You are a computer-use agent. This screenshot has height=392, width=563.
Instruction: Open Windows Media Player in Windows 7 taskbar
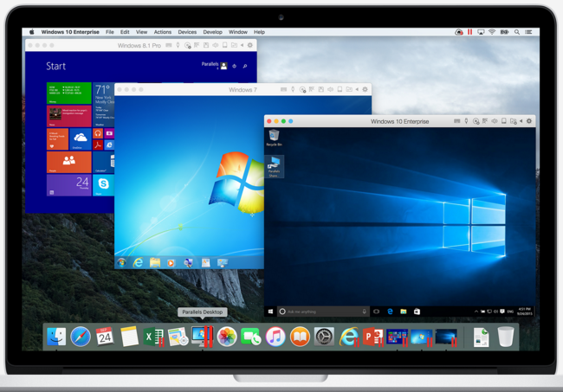point(171,263)
